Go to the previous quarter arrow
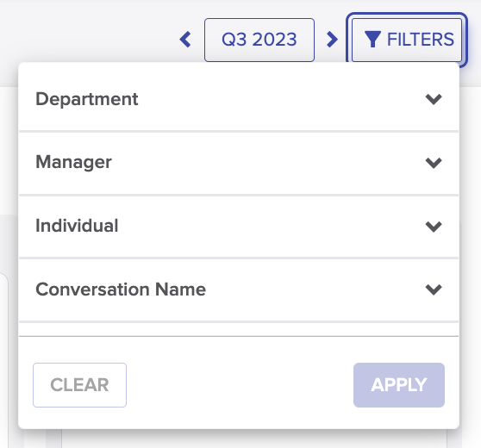481x448 pixels. 185,40
